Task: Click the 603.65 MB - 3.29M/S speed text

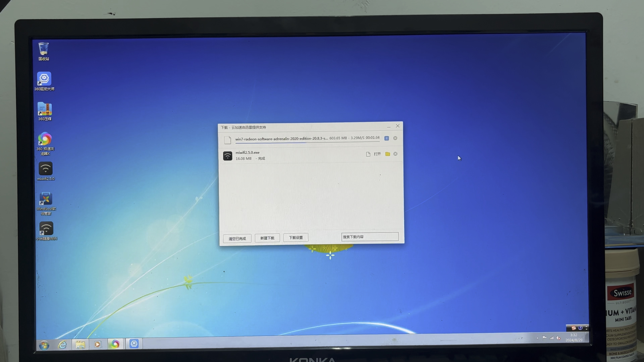Action: (x=347, y=138)
